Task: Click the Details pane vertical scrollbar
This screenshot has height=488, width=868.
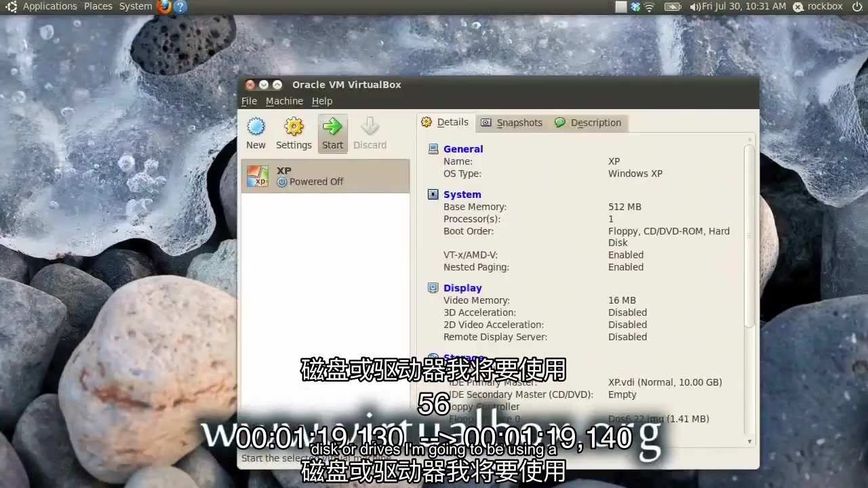Action: coord(749,237)
